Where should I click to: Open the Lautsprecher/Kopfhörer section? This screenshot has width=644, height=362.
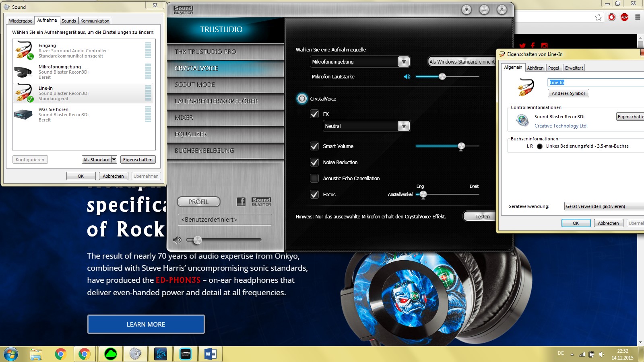coord(225,101)
